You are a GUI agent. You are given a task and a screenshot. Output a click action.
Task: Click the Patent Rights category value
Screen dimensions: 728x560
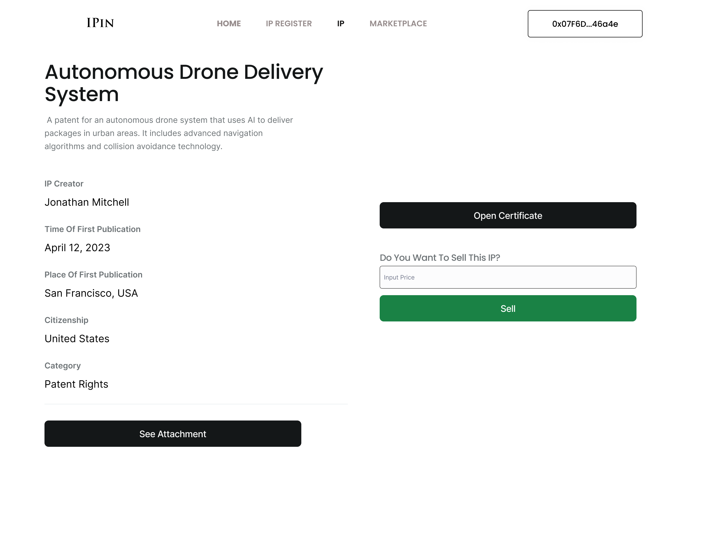point(76,384)
